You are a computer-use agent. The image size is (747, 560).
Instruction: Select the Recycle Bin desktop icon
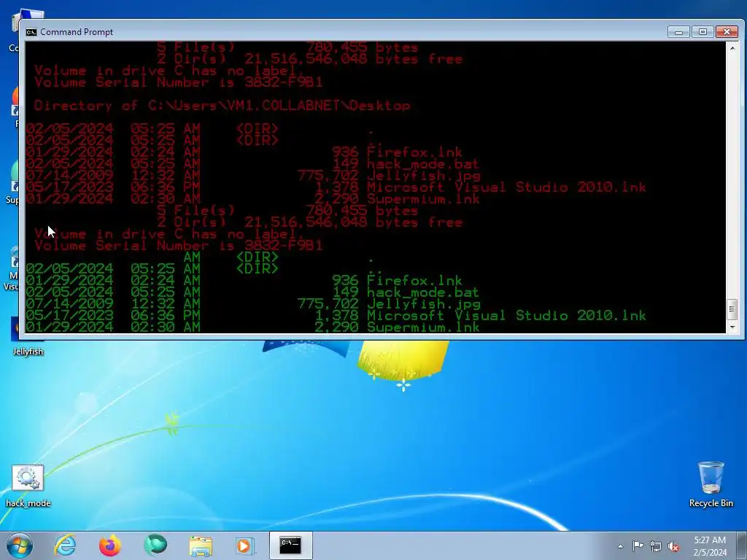coord(711,484)
